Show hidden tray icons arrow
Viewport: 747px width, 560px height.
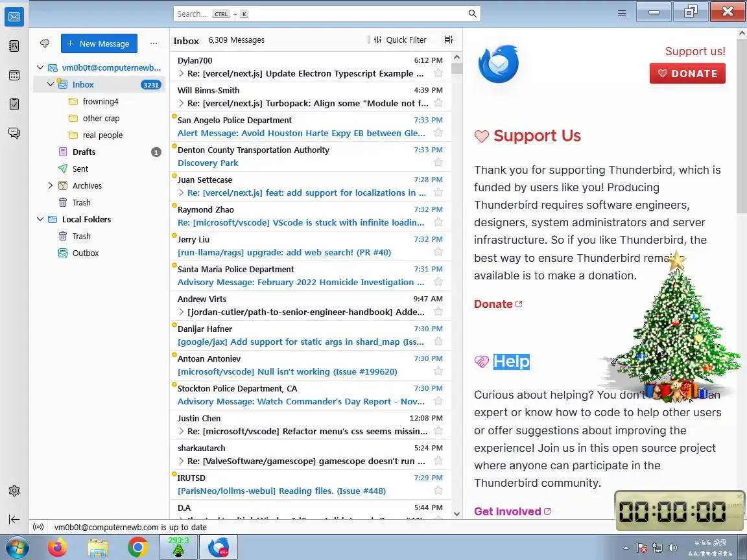(x=626, y=548)
